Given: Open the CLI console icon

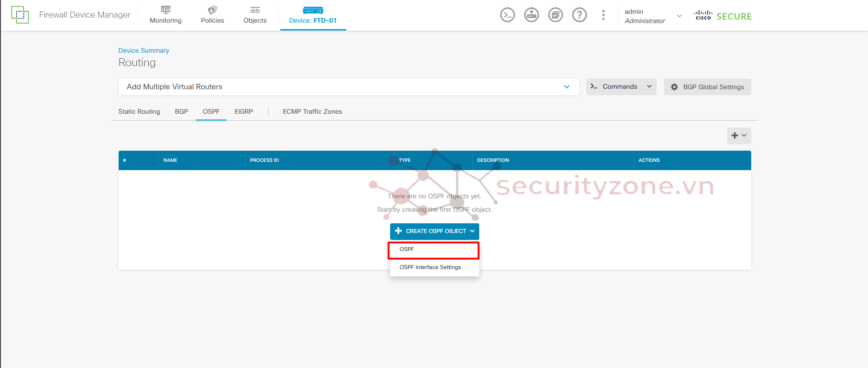Looking at the screenshot, I should 507,15.
